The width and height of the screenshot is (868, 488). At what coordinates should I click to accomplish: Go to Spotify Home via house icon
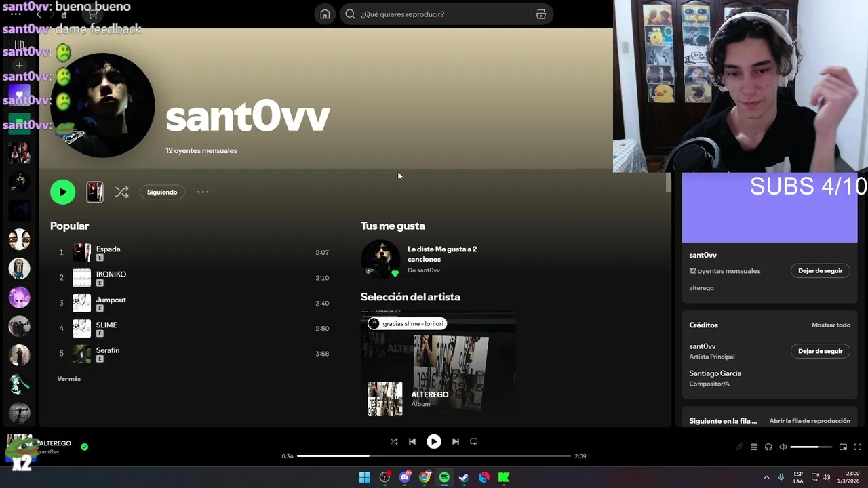pyautogui.click(x=325, y=14)
